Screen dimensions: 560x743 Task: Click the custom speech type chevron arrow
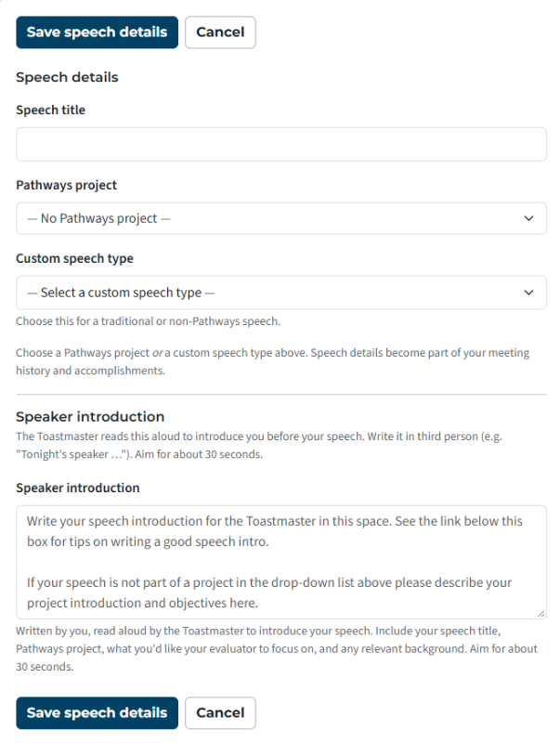click(528, 293)
